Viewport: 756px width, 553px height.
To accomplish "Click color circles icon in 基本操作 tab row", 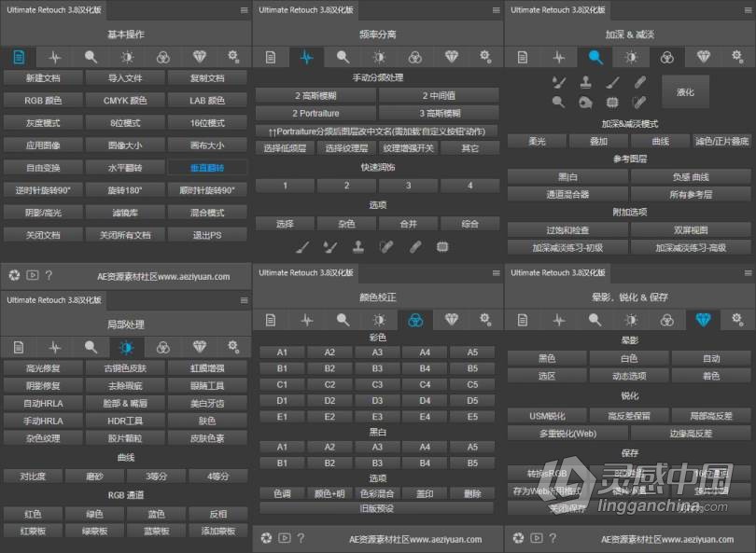I will click(163, 58).
